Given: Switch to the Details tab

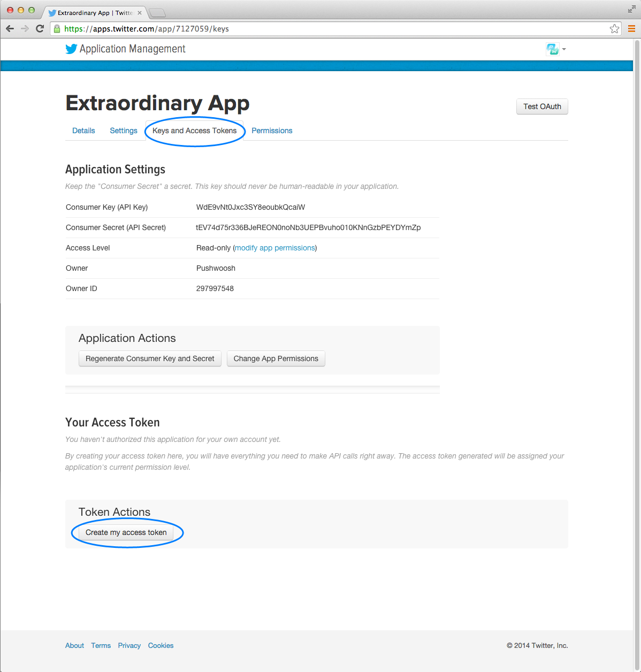Looking at the screenshot, I should 83,131.
